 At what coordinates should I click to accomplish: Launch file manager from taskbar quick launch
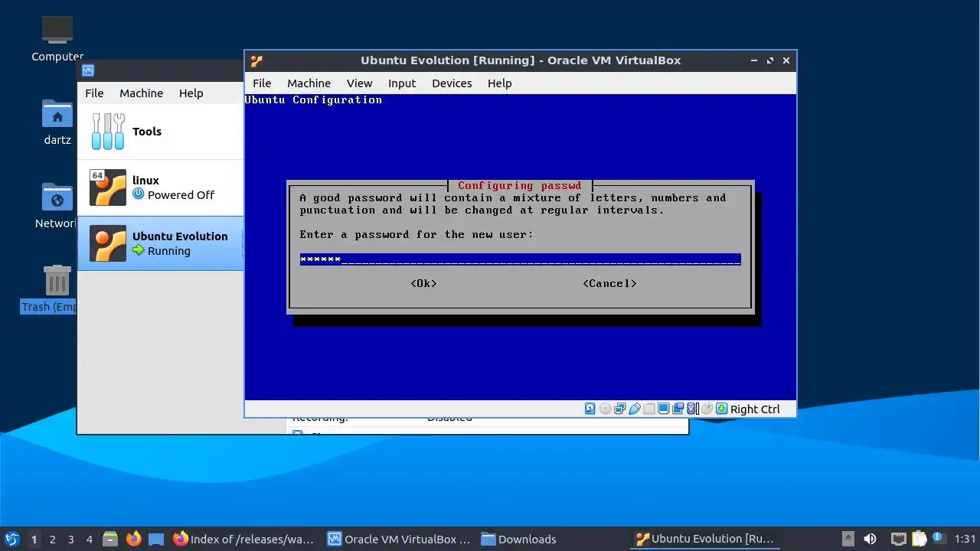pos(110,539)
